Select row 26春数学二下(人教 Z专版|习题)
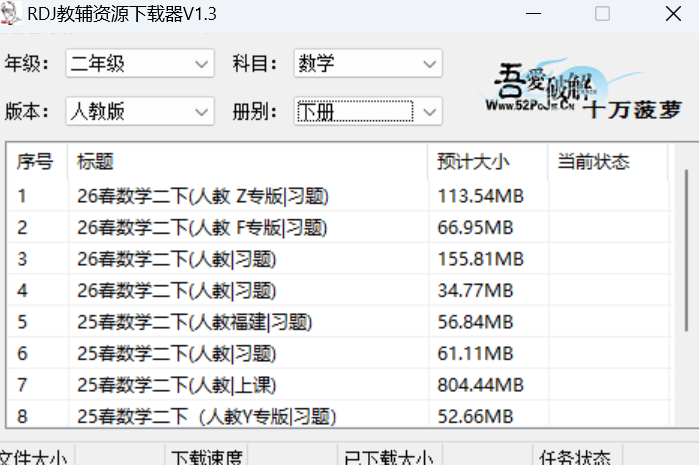Image resolution: width=699 pixels, height=465 pixels. pyautogui.click(x=339, y=196)
